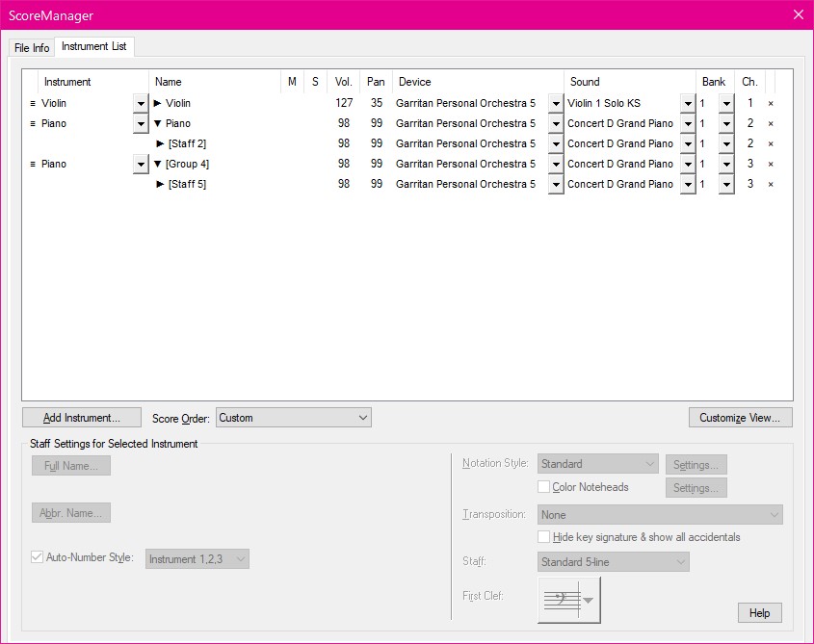This screenshot has width=814, height=644.
Task: Click the Add Instrument button
Action: 82,418
